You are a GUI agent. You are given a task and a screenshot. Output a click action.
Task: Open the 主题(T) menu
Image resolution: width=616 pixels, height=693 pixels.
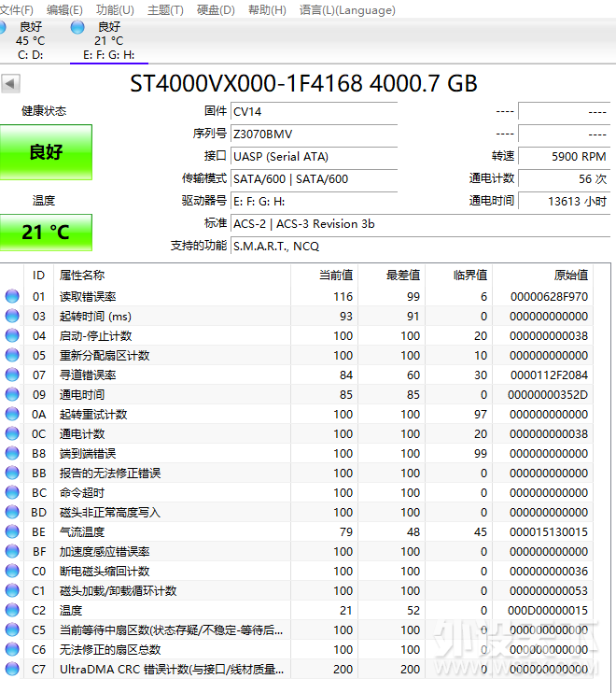point(165,9)
